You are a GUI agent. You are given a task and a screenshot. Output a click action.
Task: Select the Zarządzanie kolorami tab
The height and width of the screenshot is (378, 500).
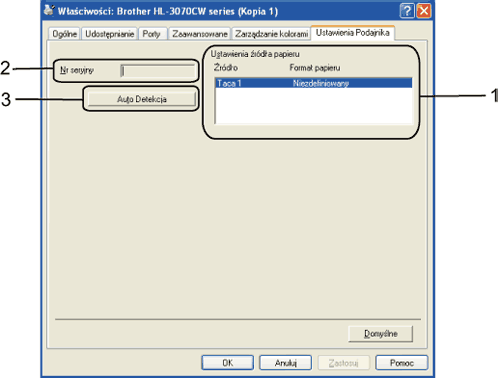(x=271, y=34)
